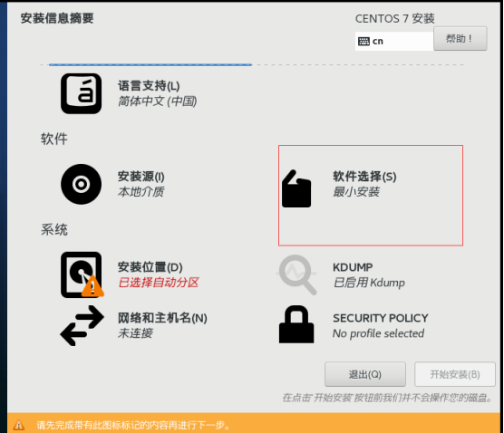Click the 帮助! help button
This screenshot has width=504, height=433.
pos(460,39)
